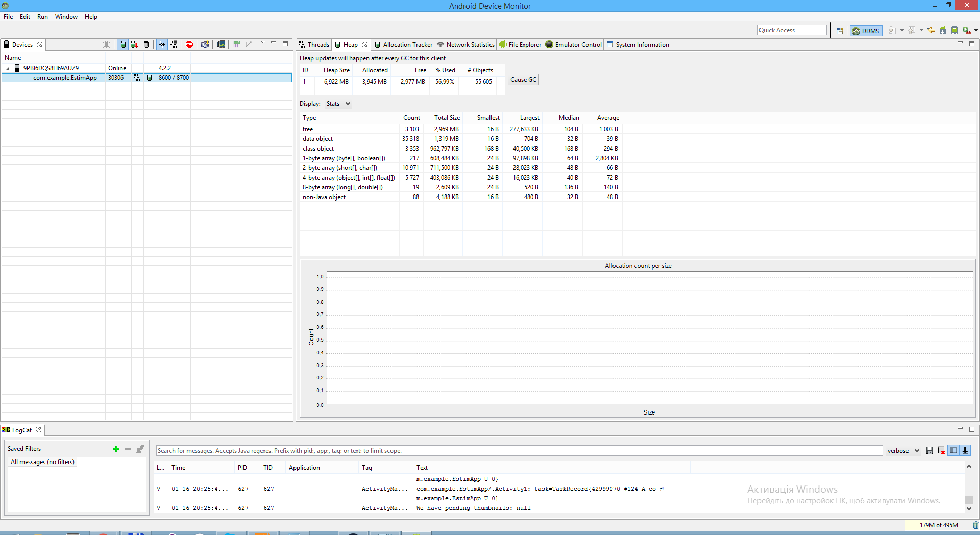The width and height of the screenshot is (980, 535).
Task: Click the red Stop Process icon
Action: point(189,45)
